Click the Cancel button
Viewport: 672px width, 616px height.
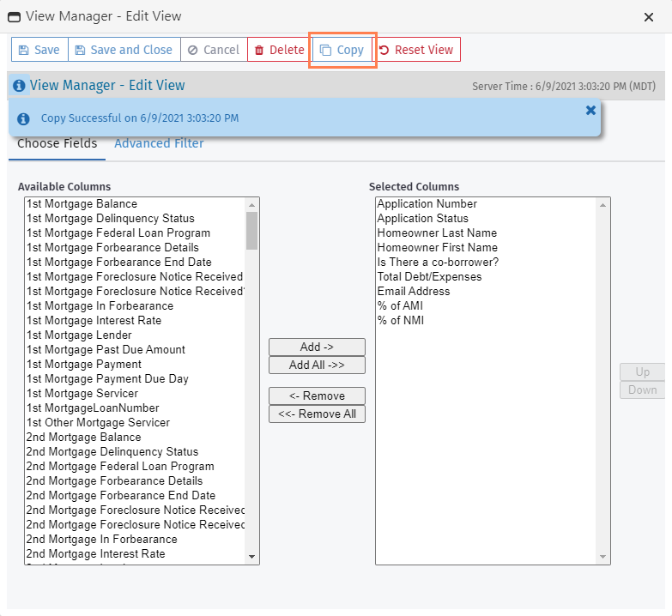point(214,50)
